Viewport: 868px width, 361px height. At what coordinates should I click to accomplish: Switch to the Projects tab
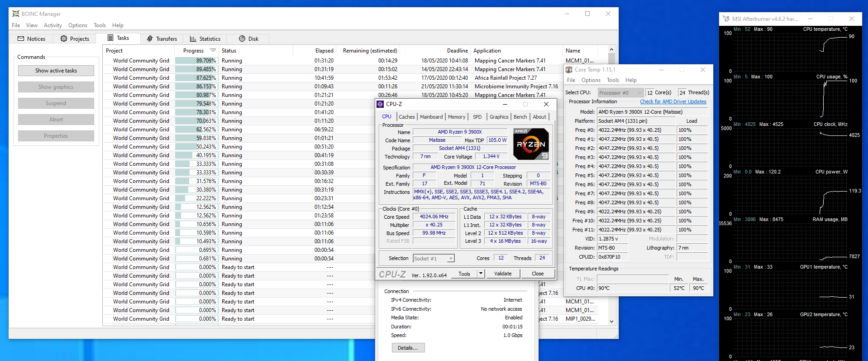coord(75,39)
